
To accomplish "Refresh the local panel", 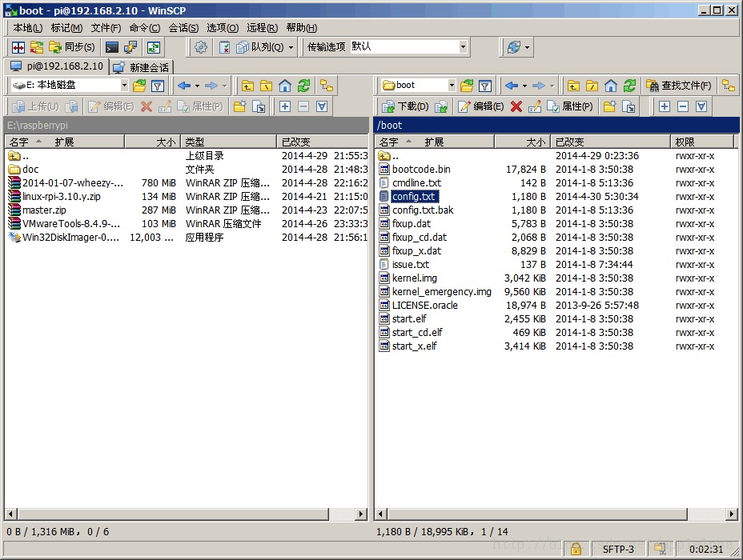I will (303, 86).
